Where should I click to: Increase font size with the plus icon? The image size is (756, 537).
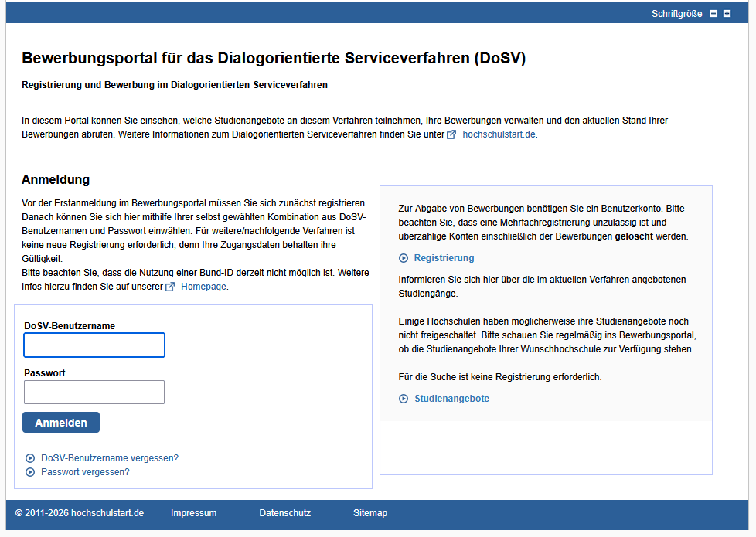[727, 14]
